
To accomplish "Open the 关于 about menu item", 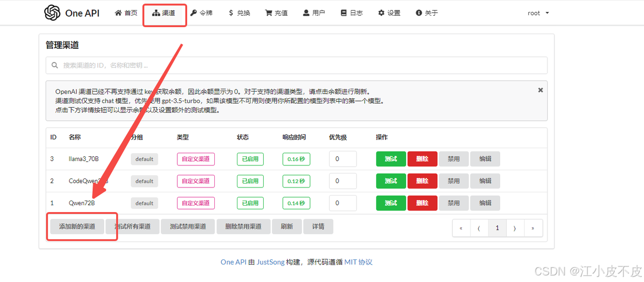I will tap(427, 13).
